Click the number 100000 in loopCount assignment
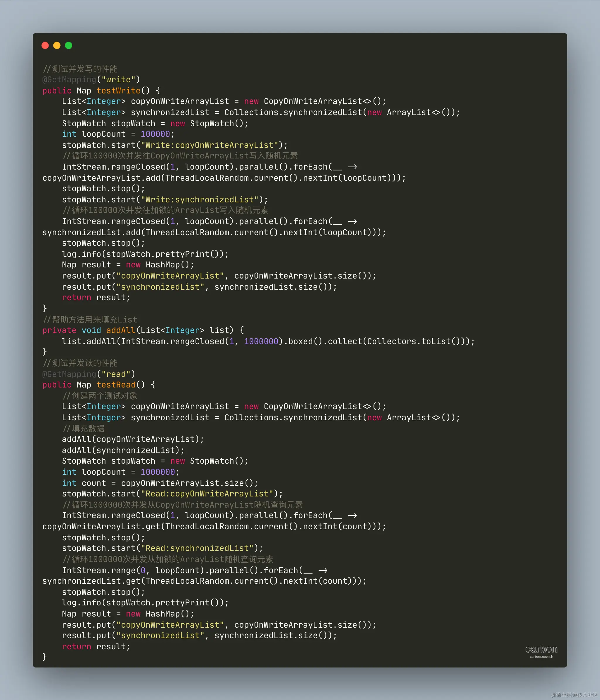This screenshot has width=600, height=700. [x=155, y=134]
